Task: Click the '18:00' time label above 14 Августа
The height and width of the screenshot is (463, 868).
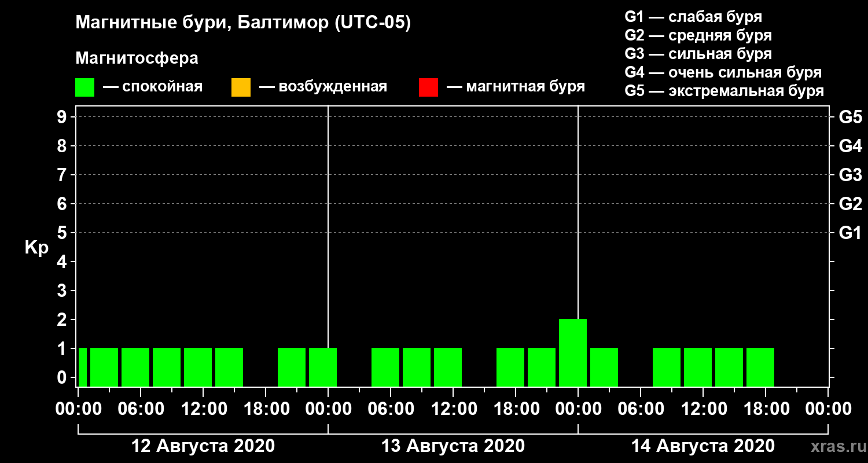Action: click(766, 409)
